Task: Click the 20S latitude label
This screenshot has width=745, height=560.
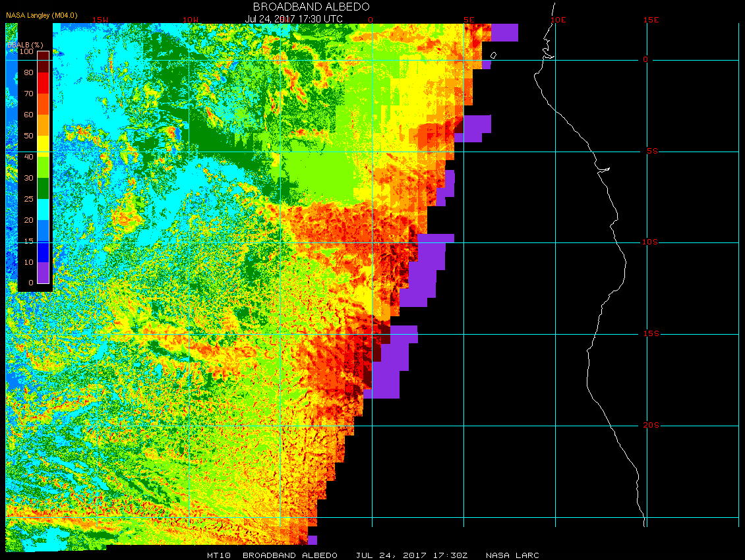Action: 651,425
